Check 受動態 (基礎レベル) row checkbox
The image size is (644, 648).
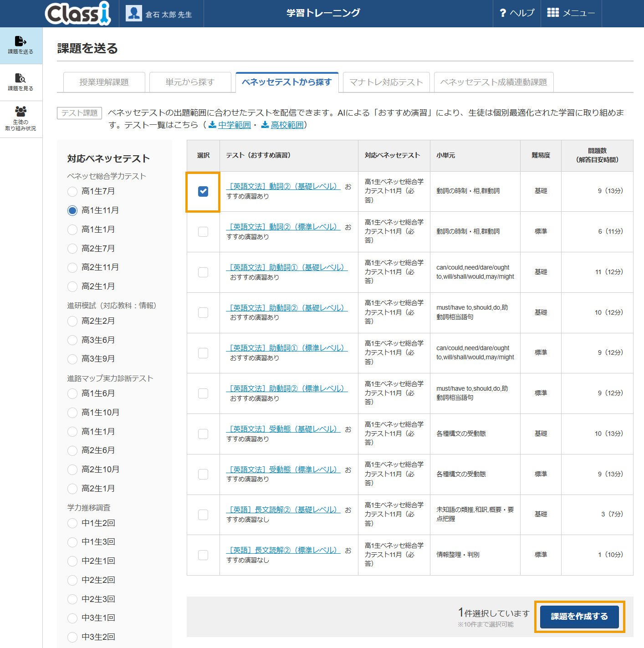coord(203,434)
